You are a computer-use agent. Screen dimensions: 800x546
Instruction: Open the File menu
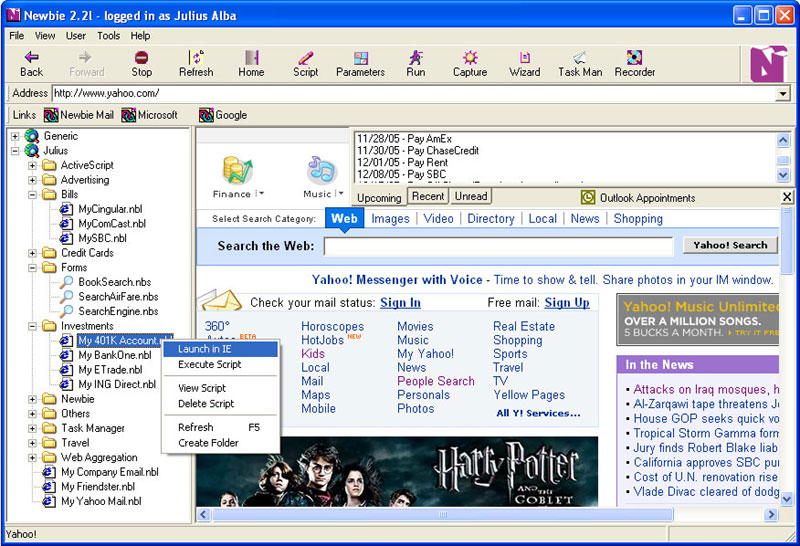16,36
